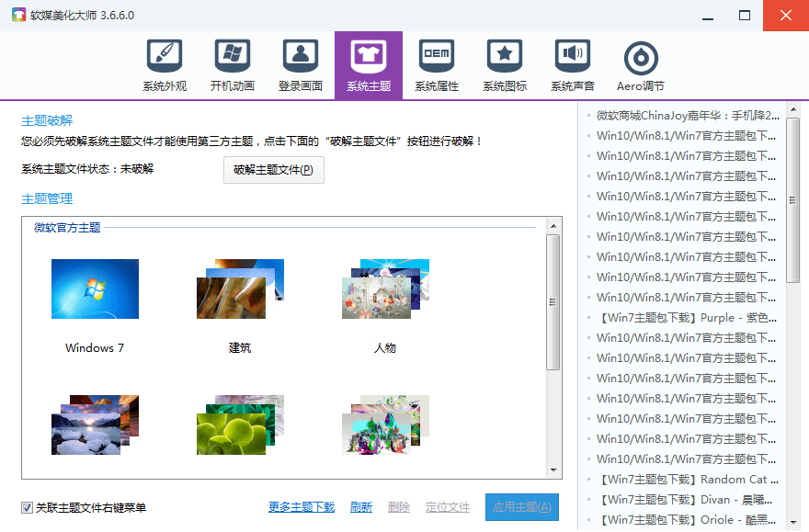Open the 系统外观 section icon
Viewport: 809px width, 532px height.
pyautogui.click(x=165, y=58)
